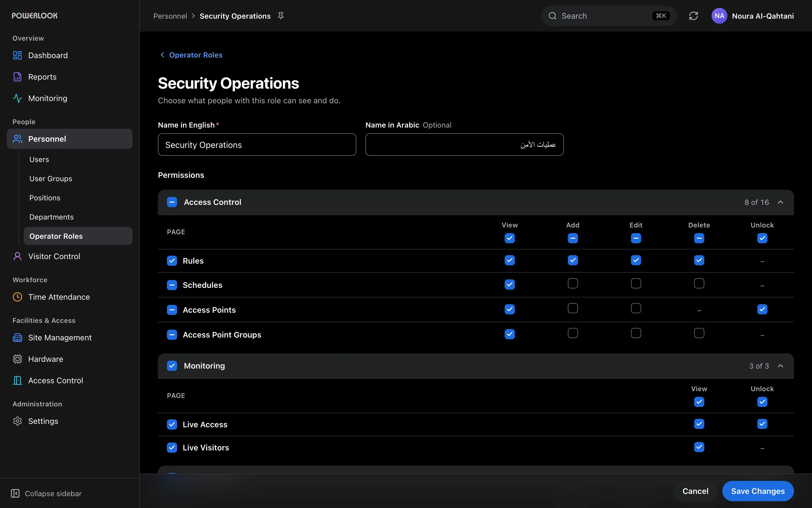The height and width of the screenshot is (508, 812).
Task: Go back via the Operator Roles link
Action: tap(191, 55)
